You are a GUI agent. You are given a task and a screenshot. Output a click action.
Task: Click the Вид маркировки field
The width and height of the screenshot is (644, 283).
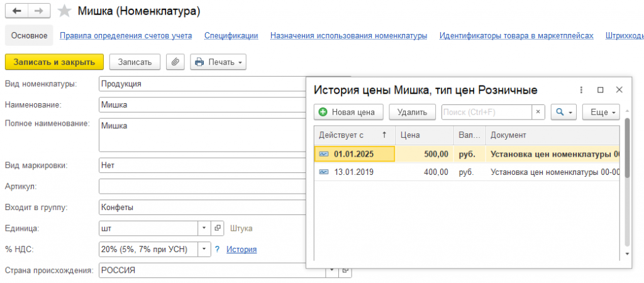click(x=203, y=166)
